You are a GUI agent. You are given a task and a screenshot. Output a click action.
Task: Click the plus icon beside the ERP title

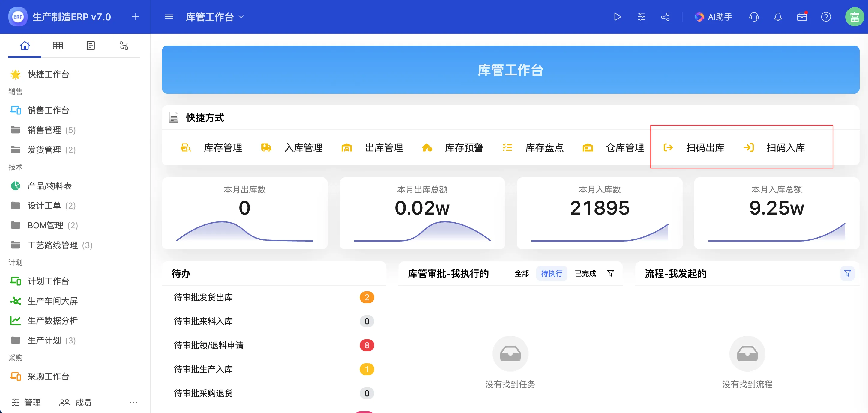coord(136,17)
